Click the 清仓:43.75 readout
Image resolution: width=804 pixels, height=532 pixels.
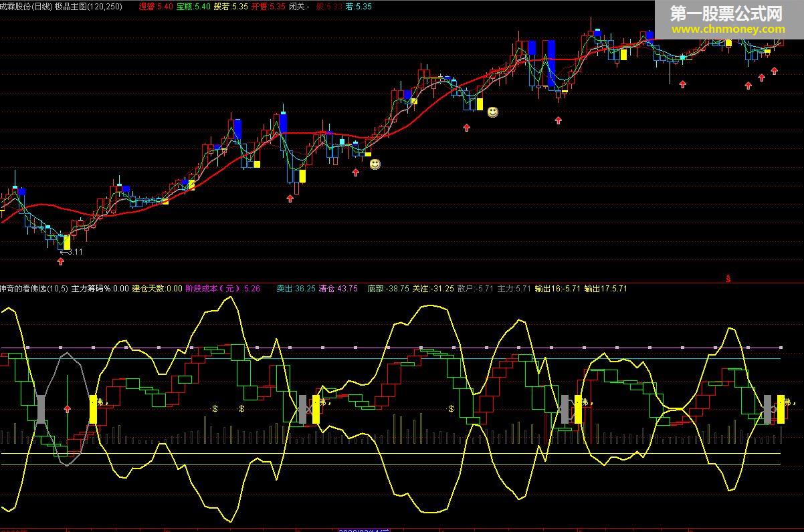click(x=338, y=289)
